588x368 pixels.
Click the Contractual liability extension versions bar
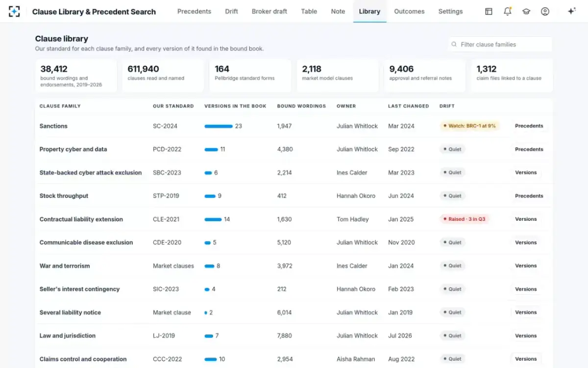click(213, 219)
